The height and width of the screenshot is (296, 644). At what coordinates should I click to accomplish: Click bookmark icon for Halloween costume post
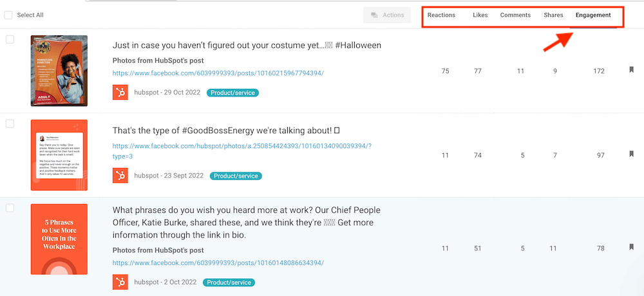tap(632, 70)
